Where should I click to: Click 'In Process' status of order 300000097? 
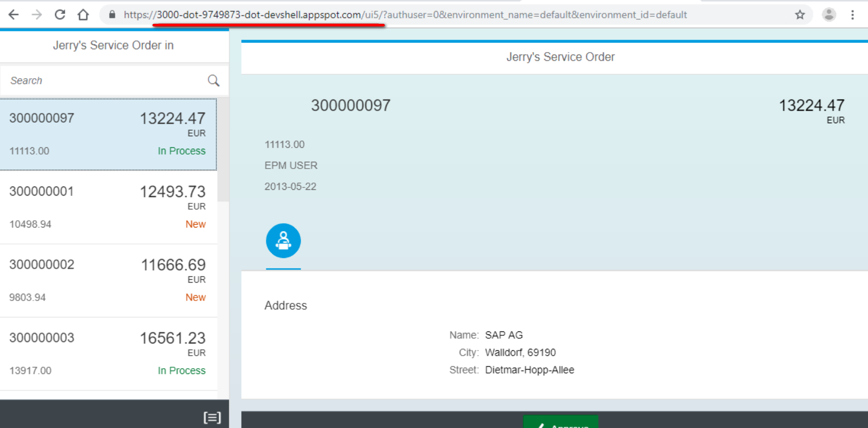[181, 151]
